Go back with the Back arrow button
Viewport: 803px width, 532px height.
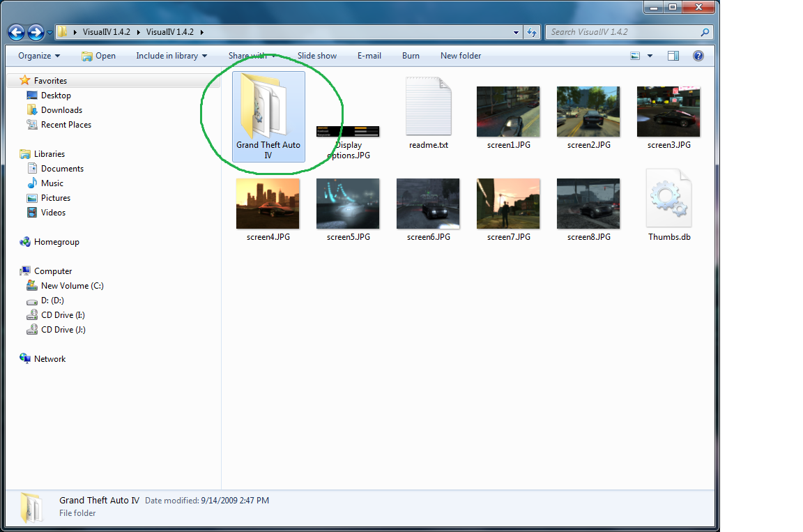(17, 32)
